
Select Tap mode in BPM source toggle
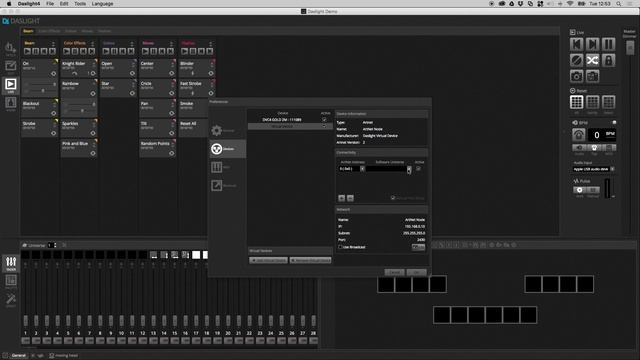(594, 148)
